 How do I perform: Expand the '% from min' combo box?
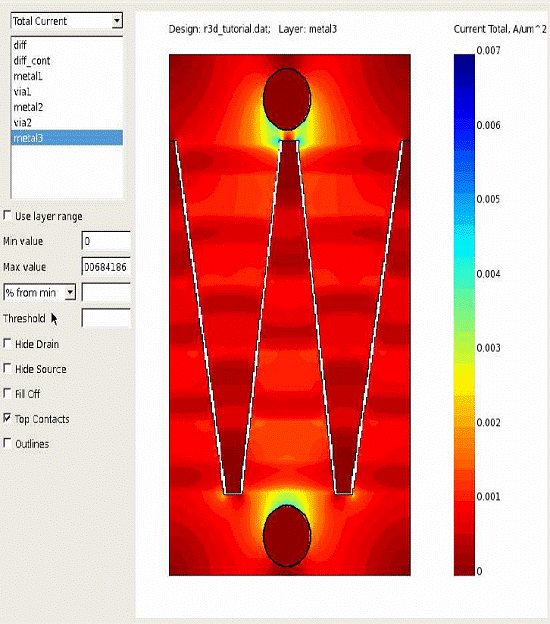pos(70,292)
